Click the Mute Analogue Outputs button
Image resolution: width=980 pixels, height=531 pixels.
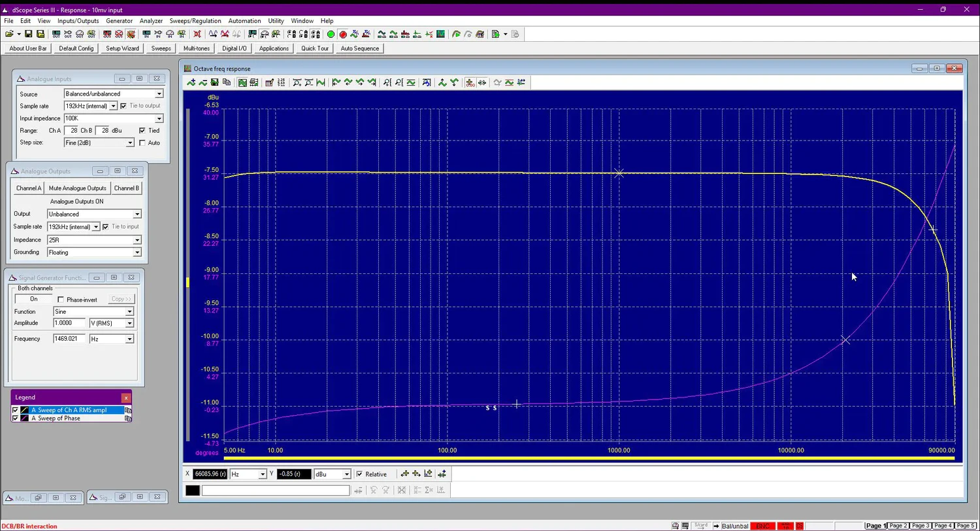[x=77, y=188]
